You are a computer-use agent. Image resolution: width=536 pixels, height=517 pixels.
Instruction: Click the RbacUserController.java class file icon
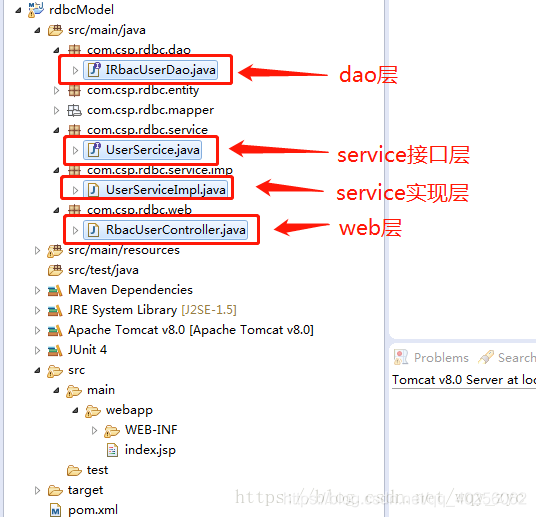[93, 230]
